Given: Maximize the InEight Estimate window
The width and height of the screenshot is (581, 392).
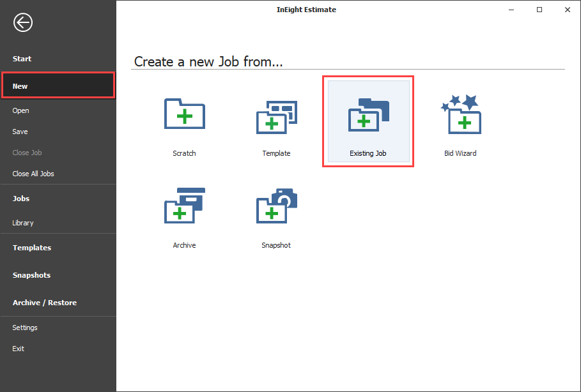Looking at the screenshot, I should 539,10.
